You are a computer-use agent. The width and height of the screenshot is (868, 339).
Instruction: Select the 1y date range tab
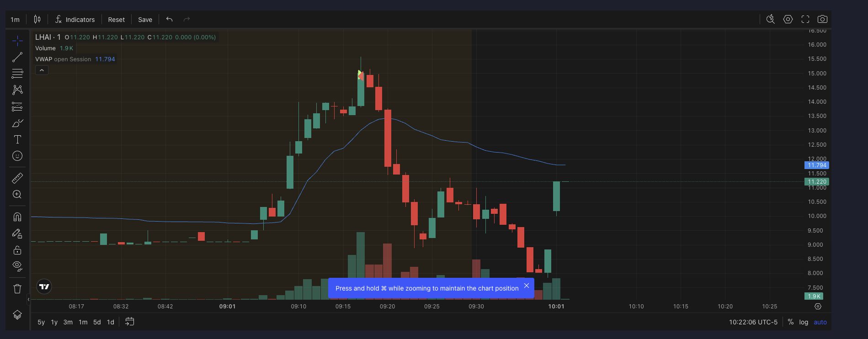pos(54,322)
